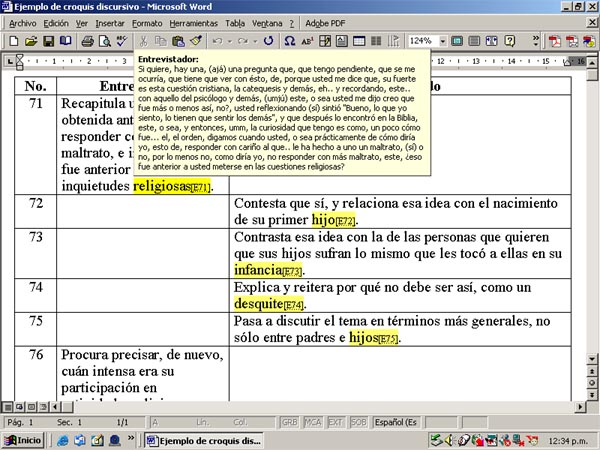Viewport: 600px width, 450px height.
Task: Open the Tabla menu
Action: pos(234,21)
